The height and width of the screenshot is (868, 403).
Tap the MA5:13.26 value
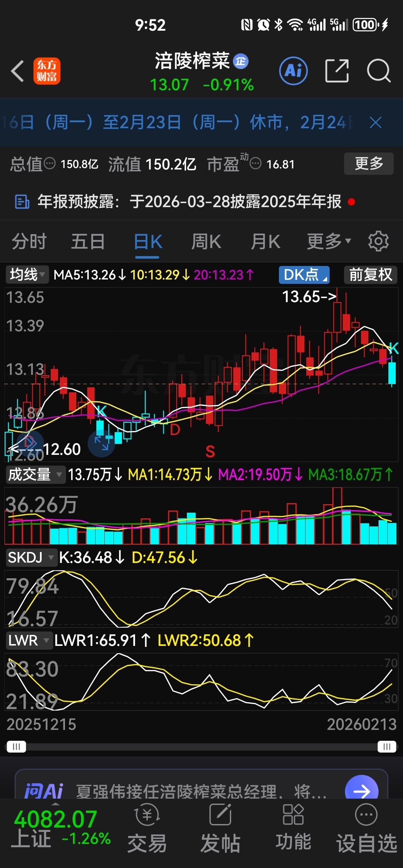90,275
